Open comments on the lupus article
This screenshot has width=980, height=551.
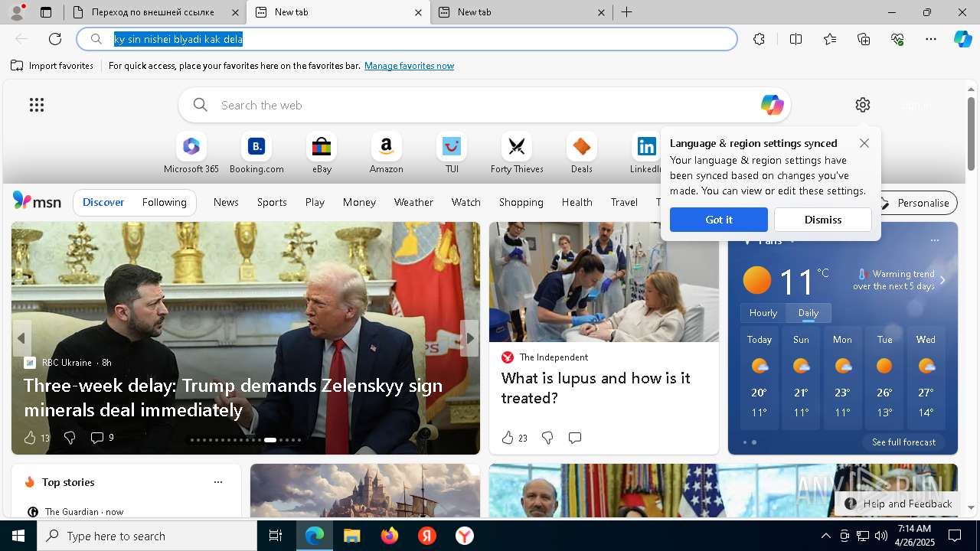coord(575,438)
